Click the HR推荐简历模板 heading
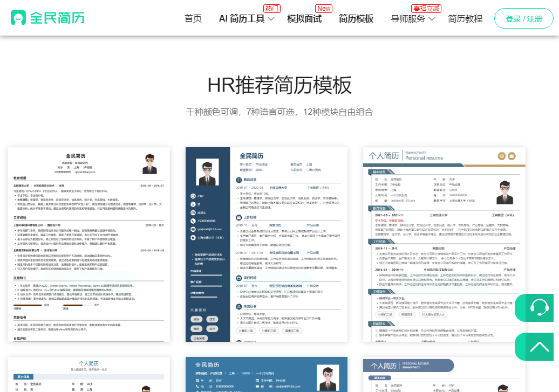559x392 pixels. 279,85
